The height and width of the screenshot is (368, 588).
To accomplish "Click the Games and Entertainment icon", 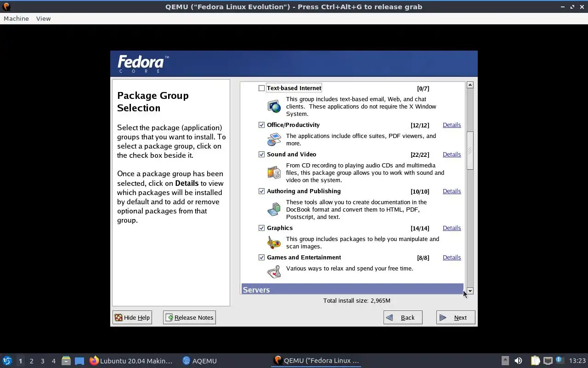I will [x=274, y=272].
